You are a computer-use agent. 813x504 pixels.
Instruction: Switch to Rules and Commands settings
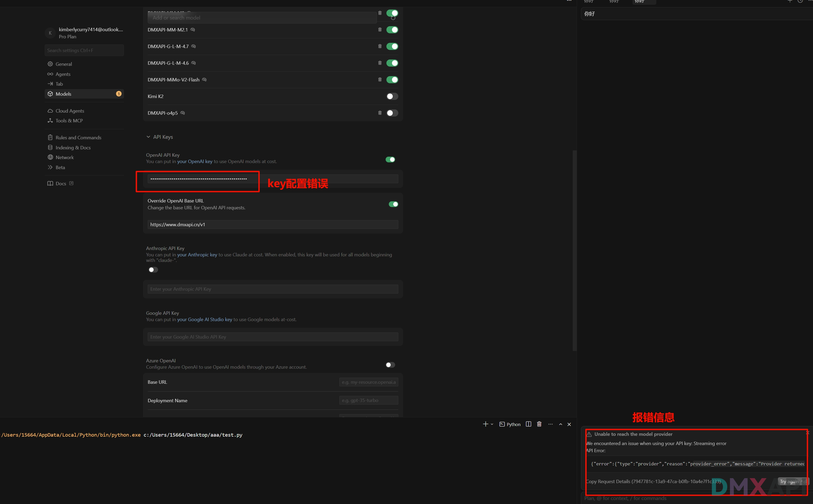click(x=78, y=138)
